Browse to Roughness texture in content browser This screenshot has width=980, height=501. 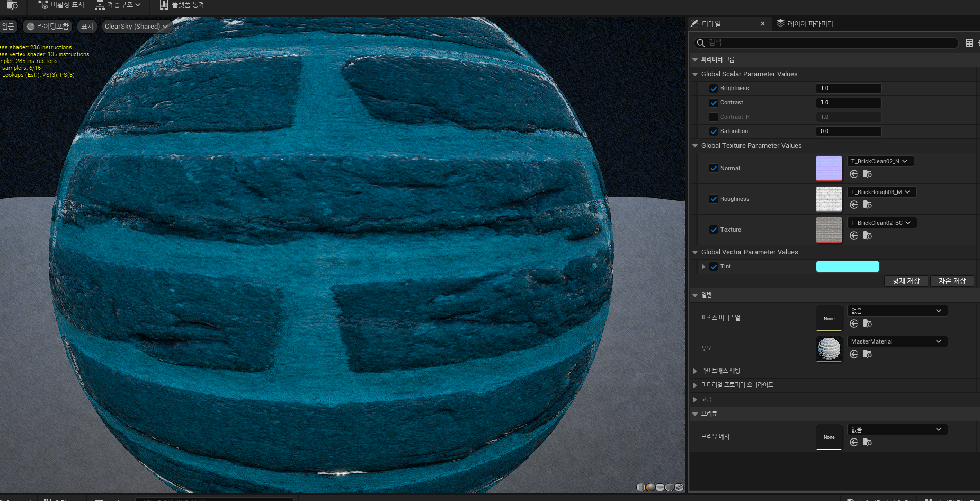tap(868, 205)
